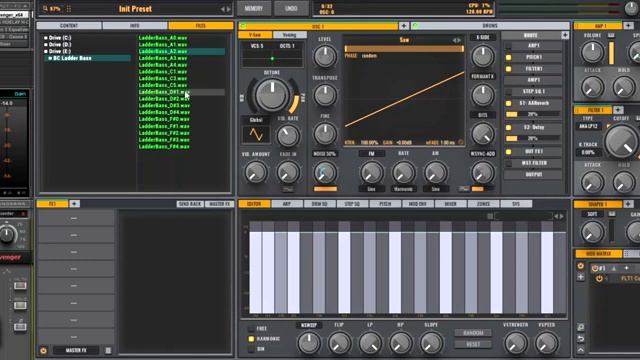Toggle DRUMS module power indicator
640x360 pixels.
coord(416,26)
